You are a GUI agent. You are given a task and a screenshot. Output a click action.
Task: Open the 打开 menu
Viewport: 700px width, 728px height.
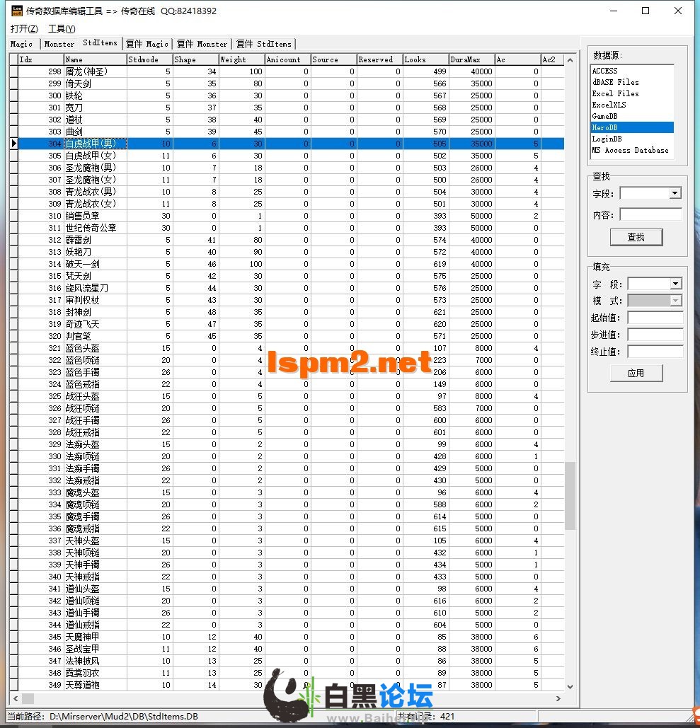tap(24, 28)
